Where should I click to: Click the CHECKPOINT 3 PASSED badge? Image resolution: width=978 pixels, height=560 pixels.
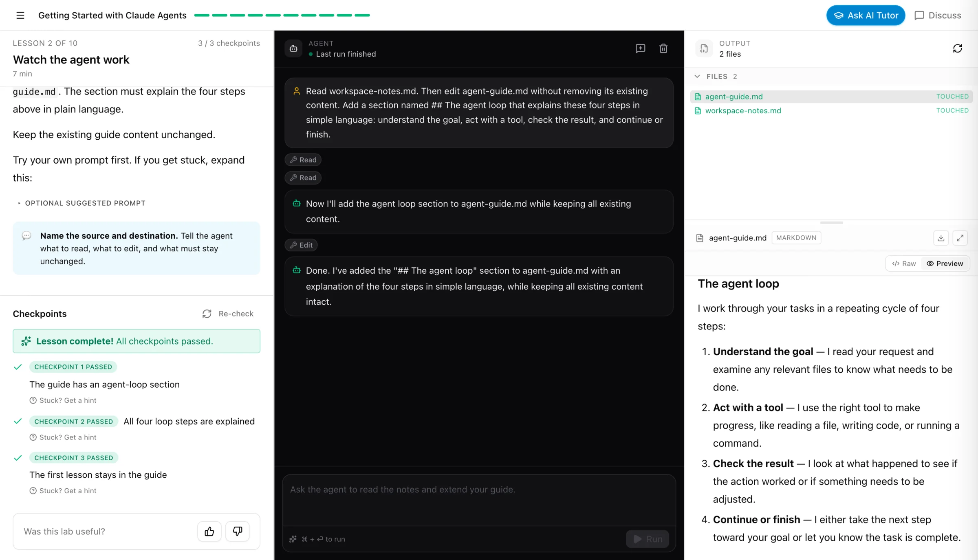(x=74, y=457)
